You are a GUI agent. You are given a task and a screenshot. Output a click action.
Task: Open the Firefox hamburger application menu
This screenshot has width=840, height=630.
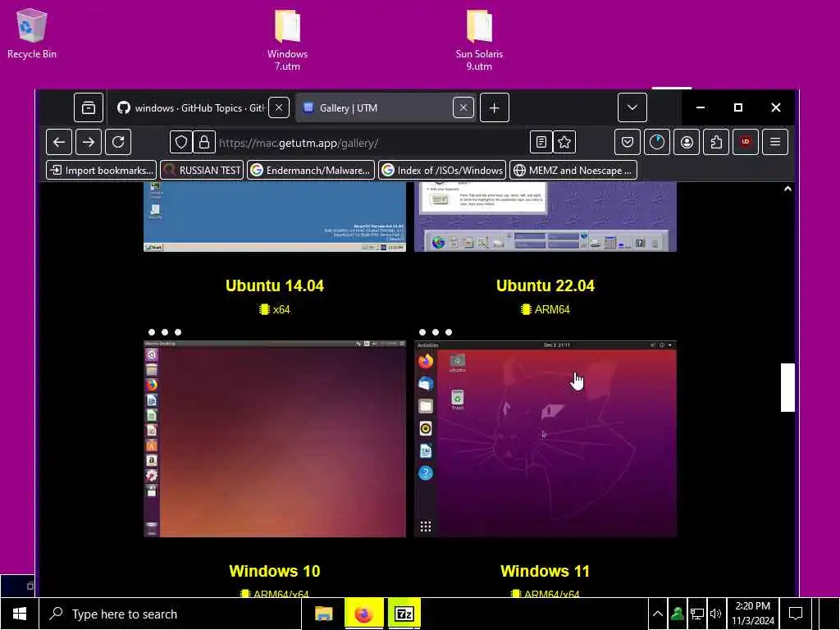(x=775, y=143)
